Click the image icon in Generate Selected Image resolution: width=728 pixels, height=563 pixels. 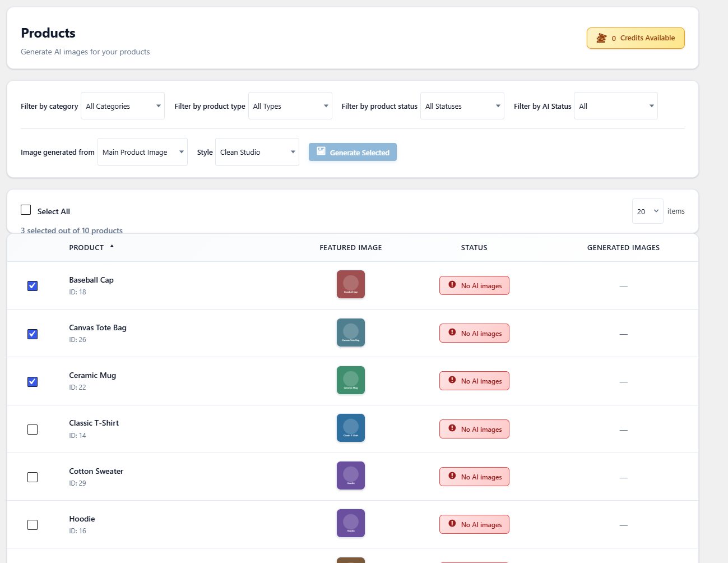pos(321,151)
